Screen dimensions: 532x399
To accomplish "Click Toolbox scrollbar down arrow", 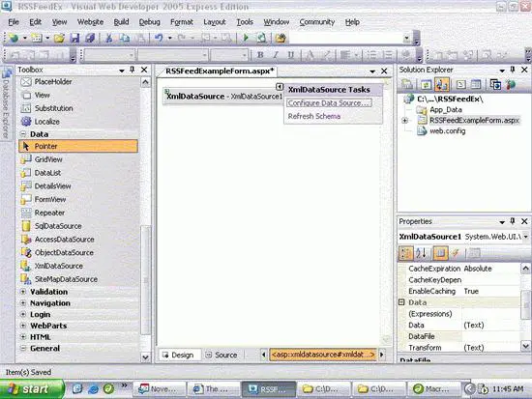I will [x=145, y=357].
